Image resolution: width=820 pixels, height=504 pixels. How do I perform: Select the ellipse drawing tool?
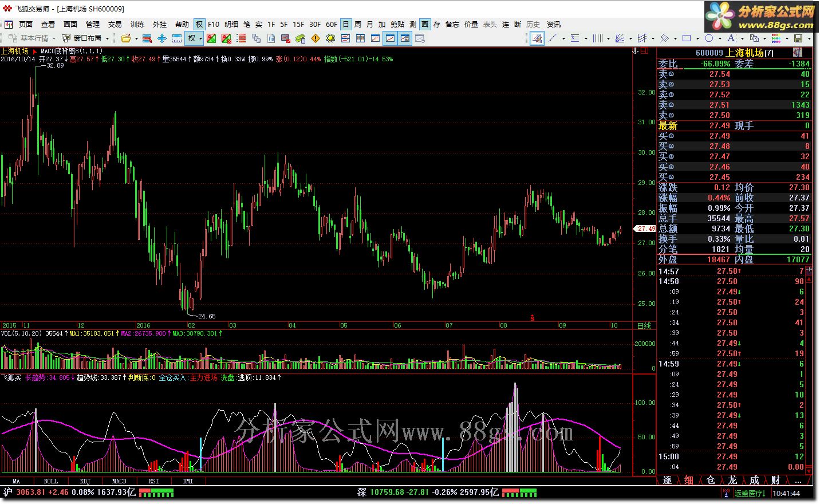pos(709,38)
